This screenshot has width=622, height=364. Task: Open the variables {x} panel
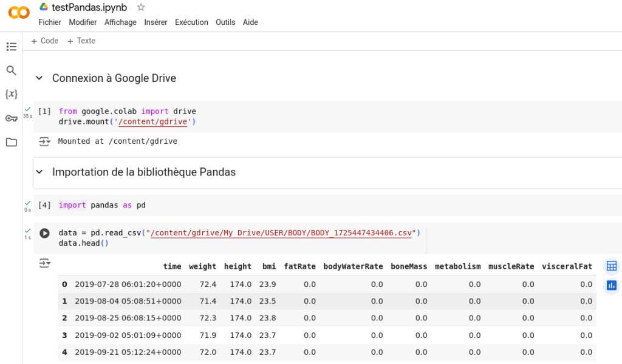11,94
